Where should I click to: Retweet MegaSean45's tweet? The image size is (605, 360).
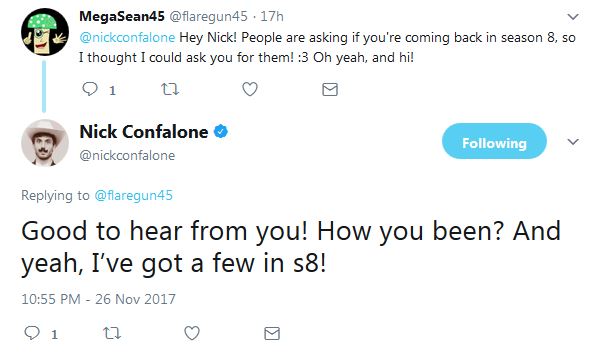click(x=170, y=90)
